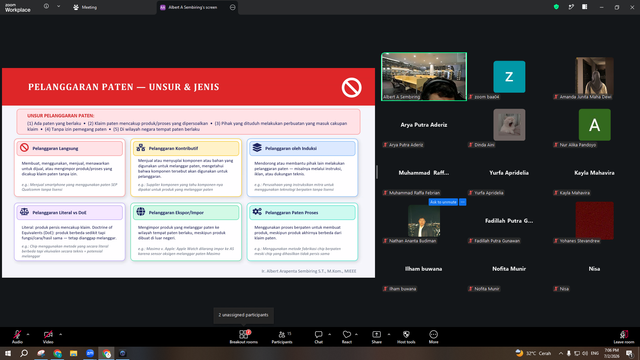Show hidden system tray icons chevron

tap(561, 353)
